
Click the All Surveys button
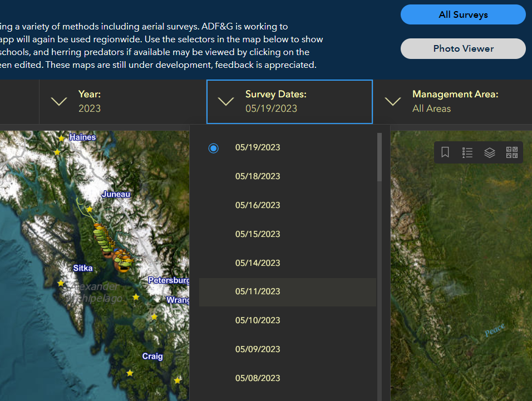[x=463, y=15]
